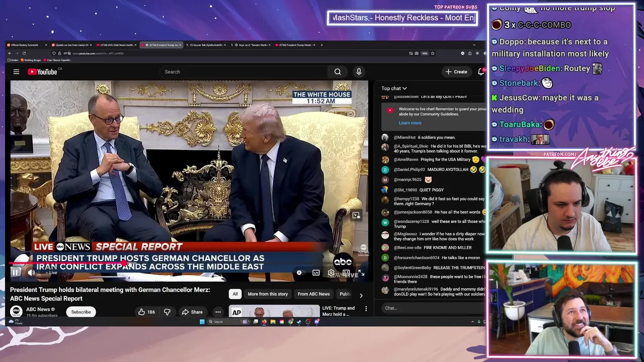Dislike the ABC News video
The image size is (644, 362).
click(167, 312)
